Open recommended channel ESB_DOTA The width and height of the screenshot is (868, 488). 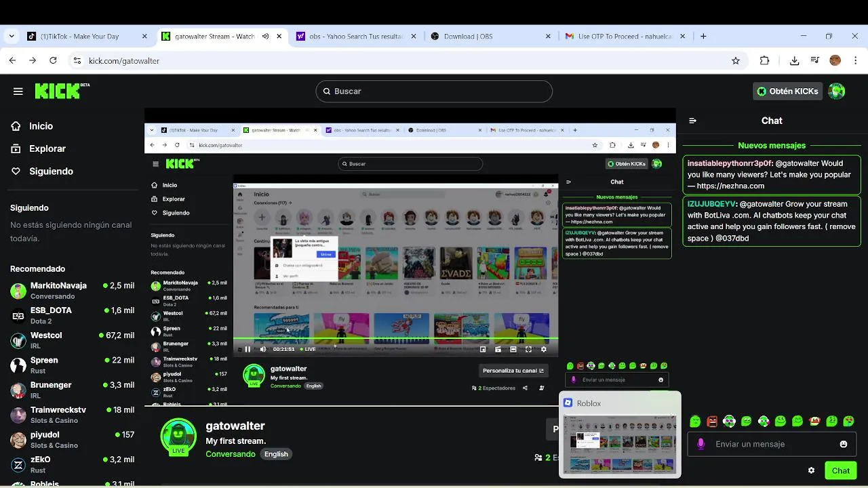click(73, 316)
